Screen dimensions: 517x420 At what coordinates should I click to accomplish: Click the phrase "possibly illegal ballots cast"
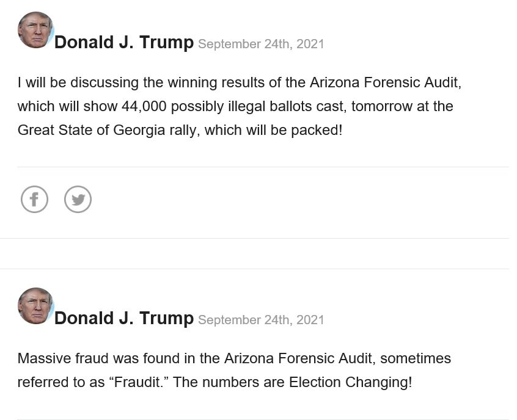256,106
